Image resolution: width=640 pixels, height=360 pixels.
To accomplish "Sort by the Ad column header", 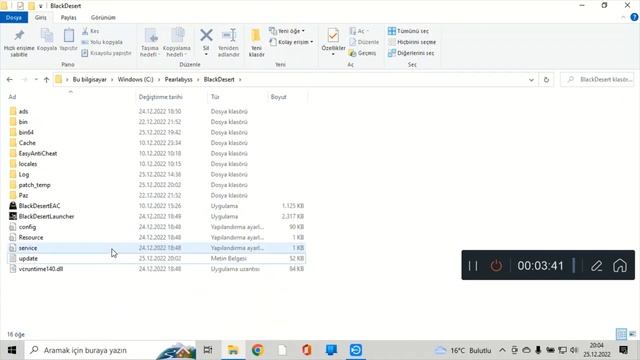I will (12, 97).
